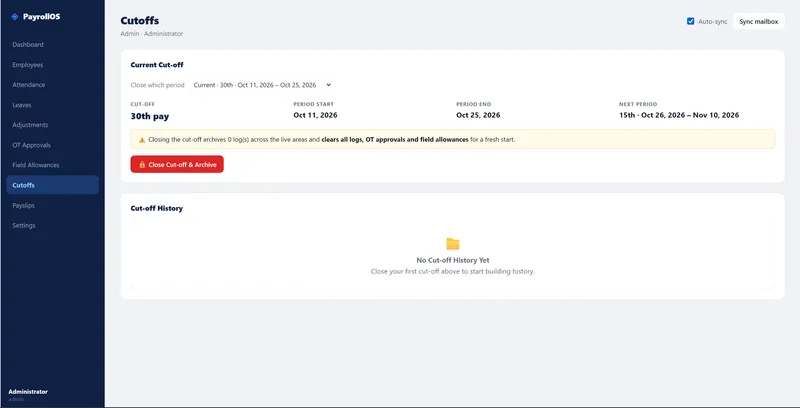Click the Cut-off History heading
Viewport: 800px width, 408px height.
coord(157,209)
